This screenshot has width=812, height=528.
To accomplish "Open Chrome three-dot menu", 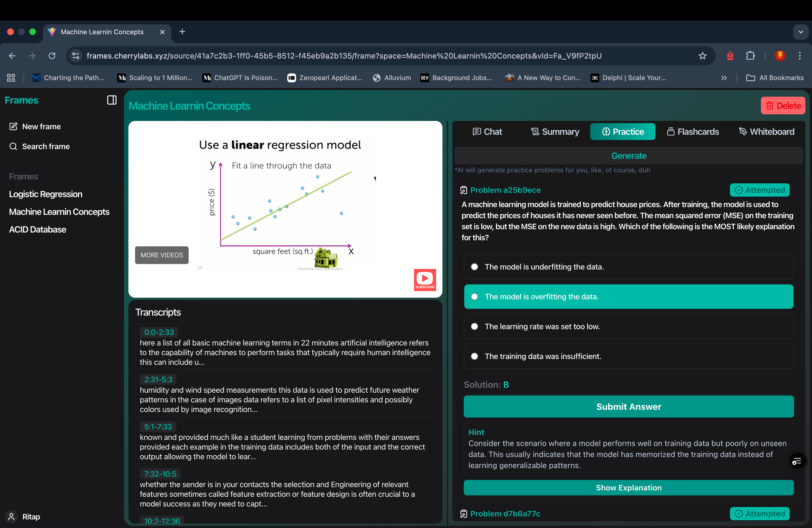I will (799, 56).
